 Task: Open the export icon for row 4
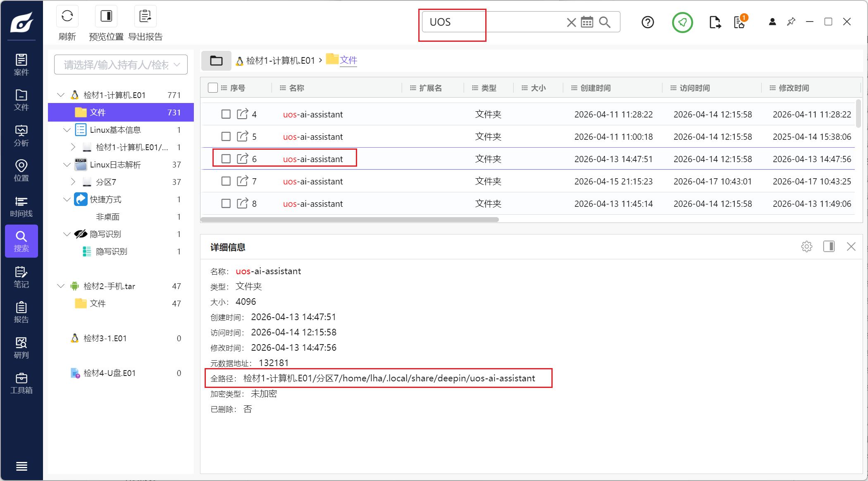[x=242, y=114]
